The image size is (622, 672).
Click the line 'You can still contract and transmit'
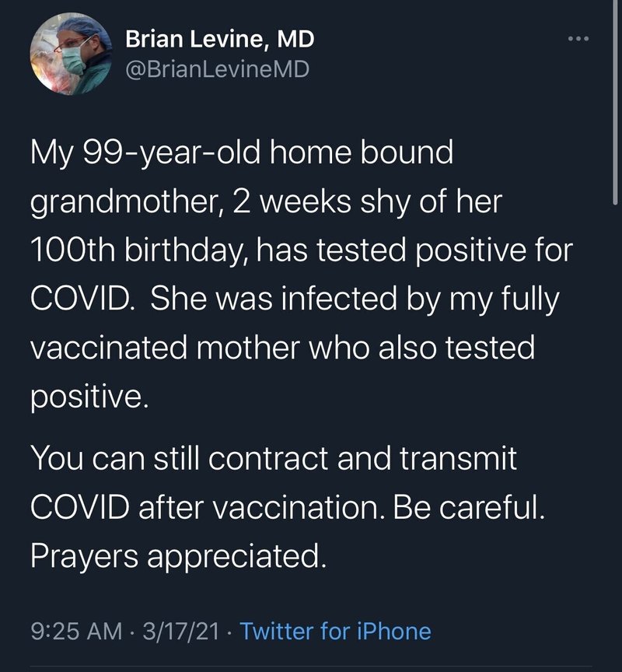[x=274, y=458]
